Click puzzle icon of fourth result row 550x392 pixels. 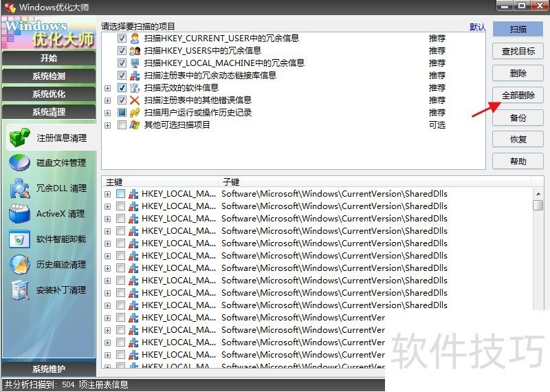[x=133, y=231]
